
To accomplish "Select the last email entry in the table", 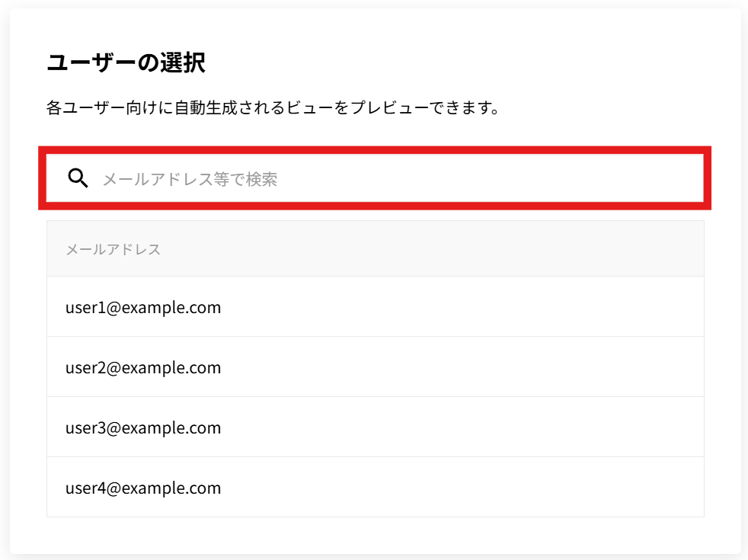I will coord(143,488).
